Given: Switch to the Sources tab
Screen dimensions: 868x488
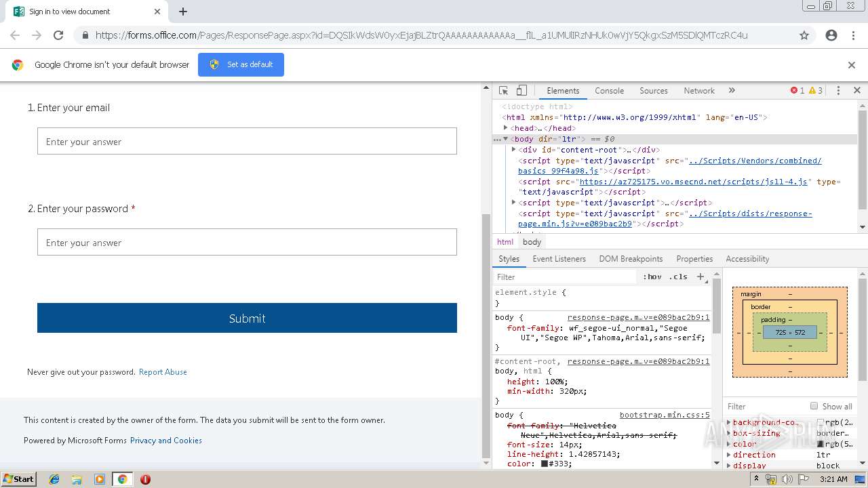Looking at the screenshot, I should (x=654, y=90).
